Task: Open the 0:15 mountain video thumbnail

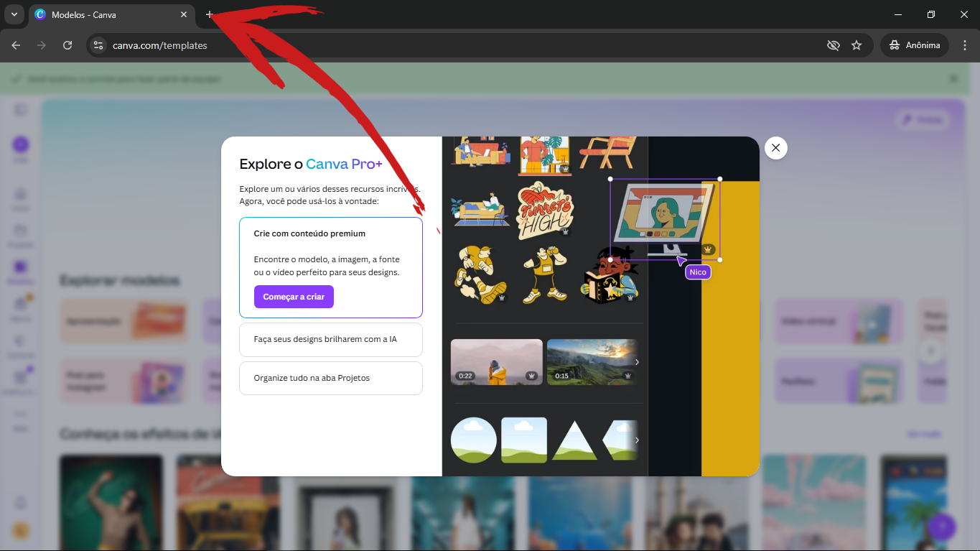Action: 592,361
